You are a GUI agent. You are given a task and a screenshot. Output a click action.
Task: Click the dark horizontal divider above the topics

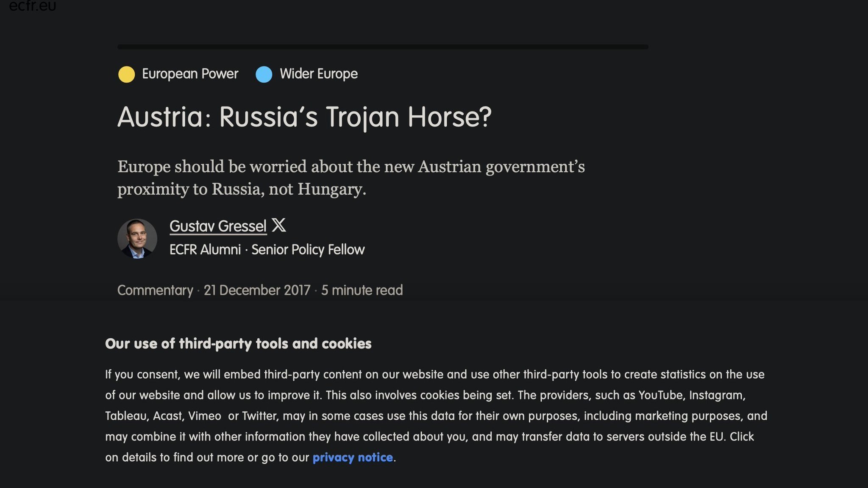pyautogui.click(x=383, y=47)
